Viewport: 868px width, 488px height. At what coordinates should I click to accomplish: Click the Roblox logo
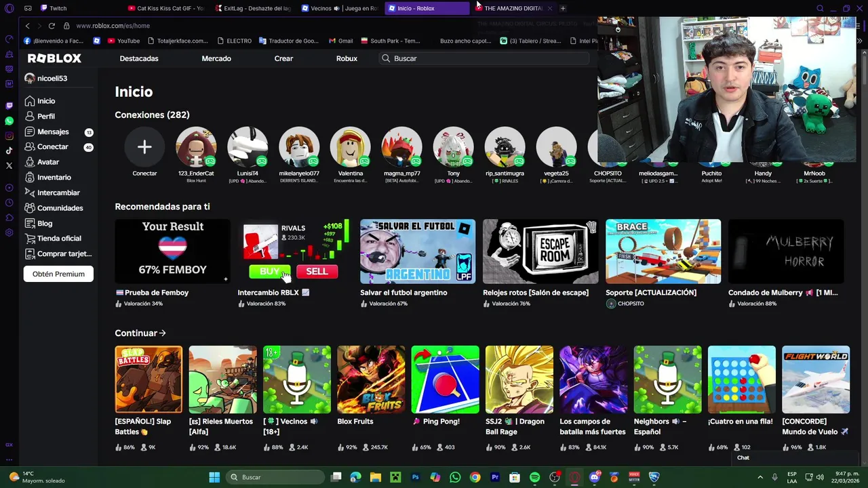point(53,58)
